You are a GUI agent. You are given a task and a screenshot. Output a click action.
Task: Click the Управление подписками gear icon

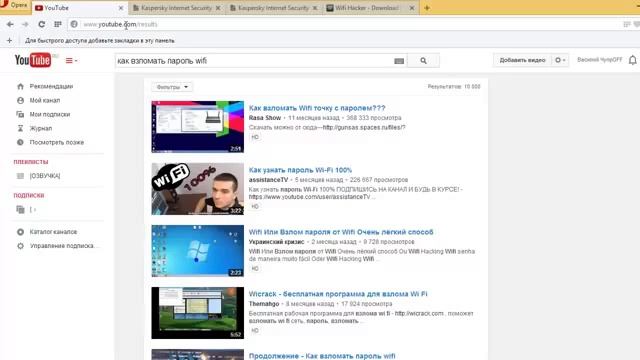[20, 246]
